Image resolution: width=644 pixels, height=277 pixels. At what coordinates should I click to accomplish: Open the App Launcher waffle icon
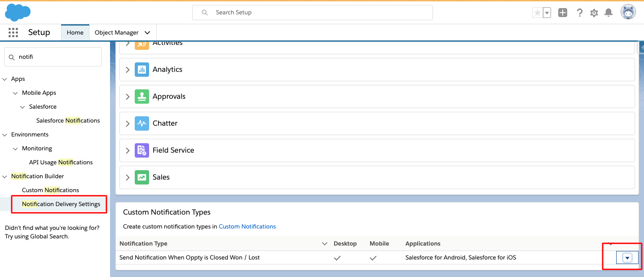point(13,32)
